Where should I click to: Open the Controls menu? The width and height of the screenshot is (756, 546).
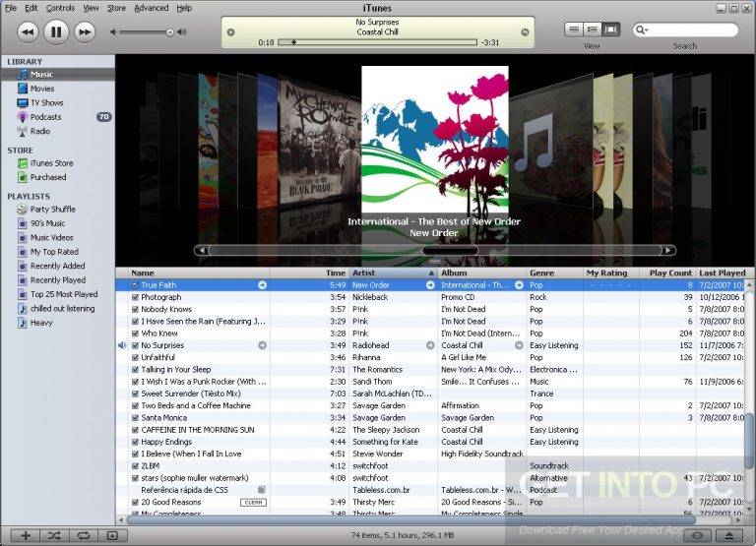tap(60, 8)
